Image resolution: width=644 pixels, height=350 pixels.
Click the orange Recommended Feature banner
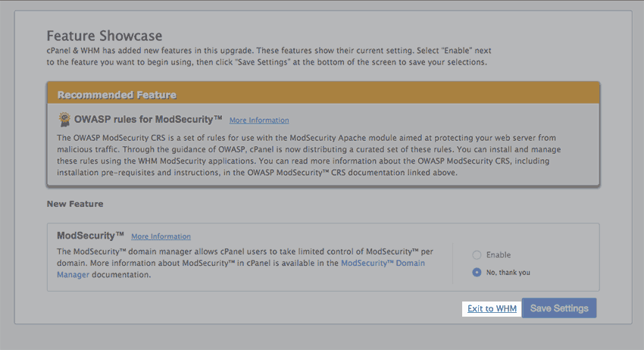pos(324,93)
